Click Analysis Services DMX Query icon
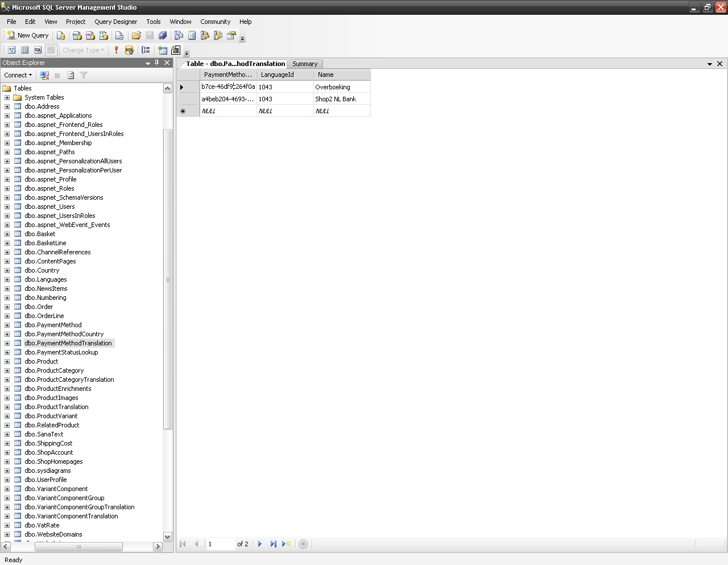 coord(90,35)
